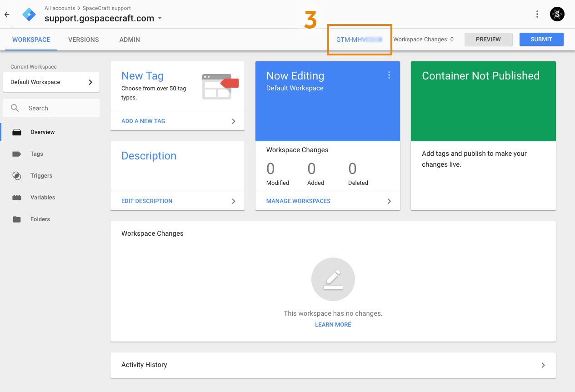Click the Workspace Changes: 0 counter
Viewport: 575px width, 392px height.
point(423,40)
